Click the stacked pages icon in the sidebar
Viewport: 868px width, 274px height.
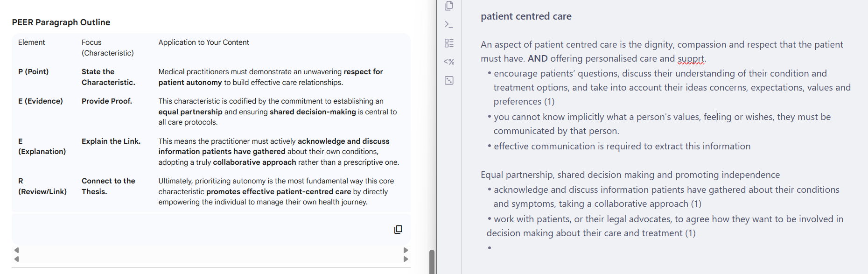(x=449, y=6)
